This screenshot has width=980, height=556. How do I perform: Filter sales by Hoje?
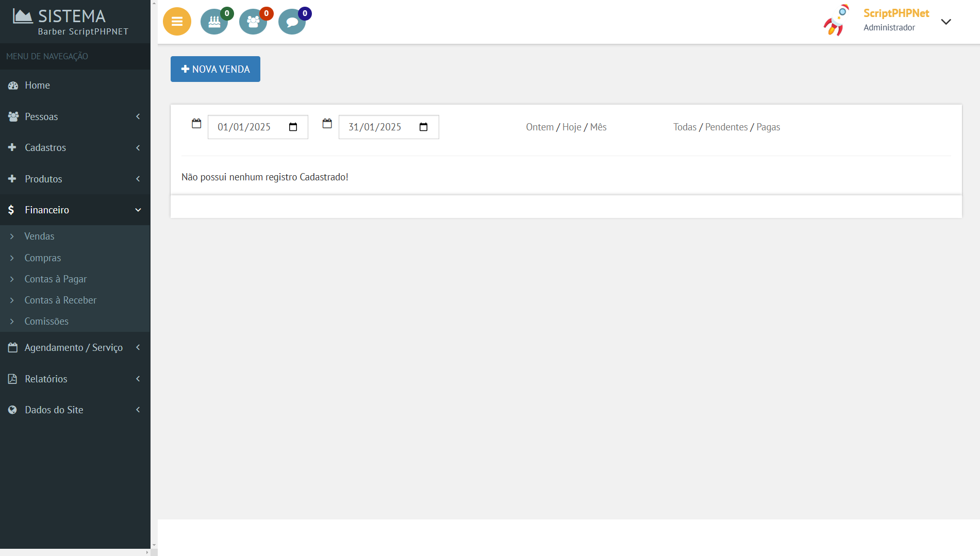[572, 127]
